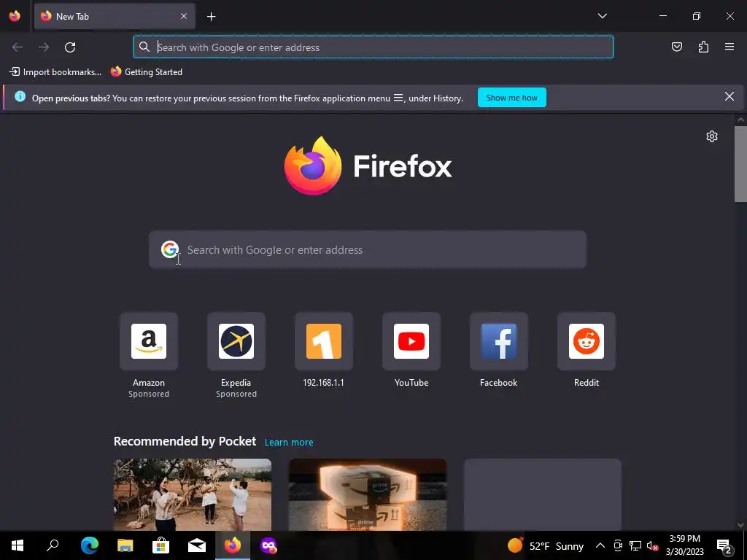Viewport: 747px width, 560px height.
Task: Click the grayed Back arrow
Action: (x=18, y=47)
